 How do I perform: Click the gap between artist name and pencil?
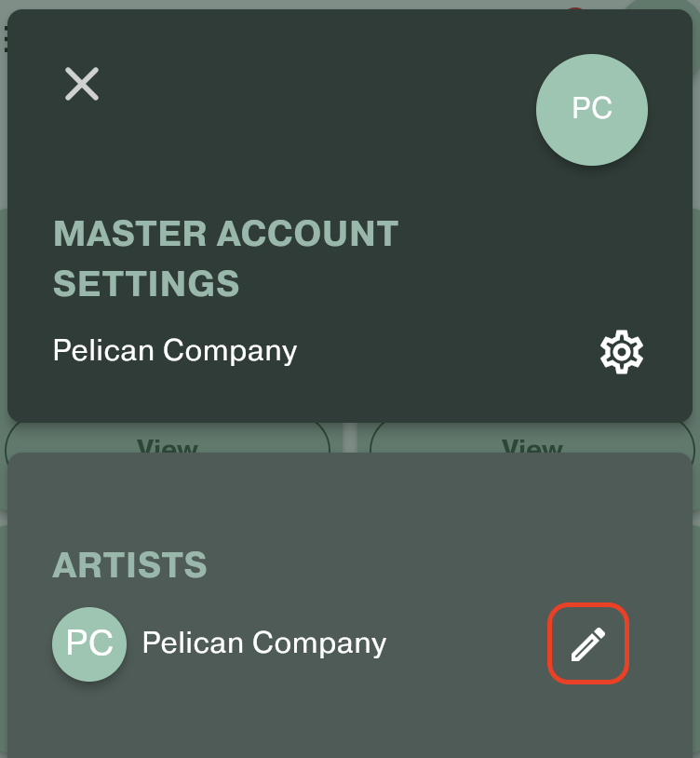tap(465, 643)
